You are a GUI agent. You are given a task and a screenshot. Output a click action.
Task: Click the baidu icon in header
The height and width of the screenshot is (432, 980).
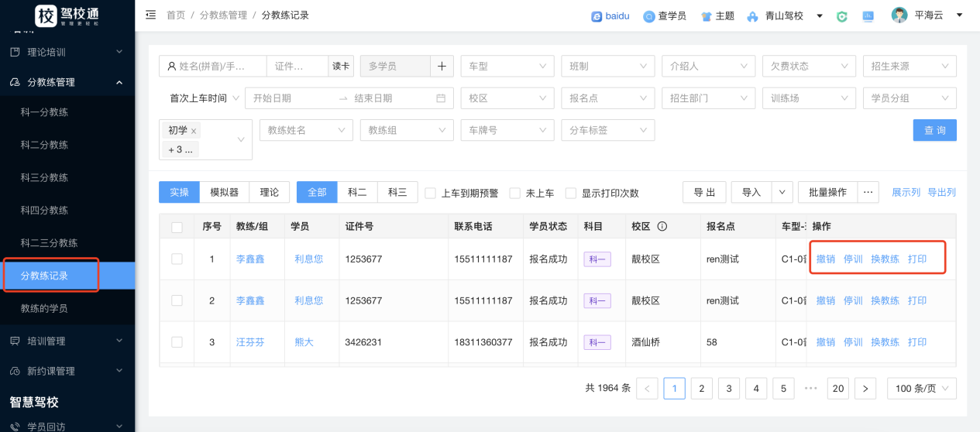597,16
